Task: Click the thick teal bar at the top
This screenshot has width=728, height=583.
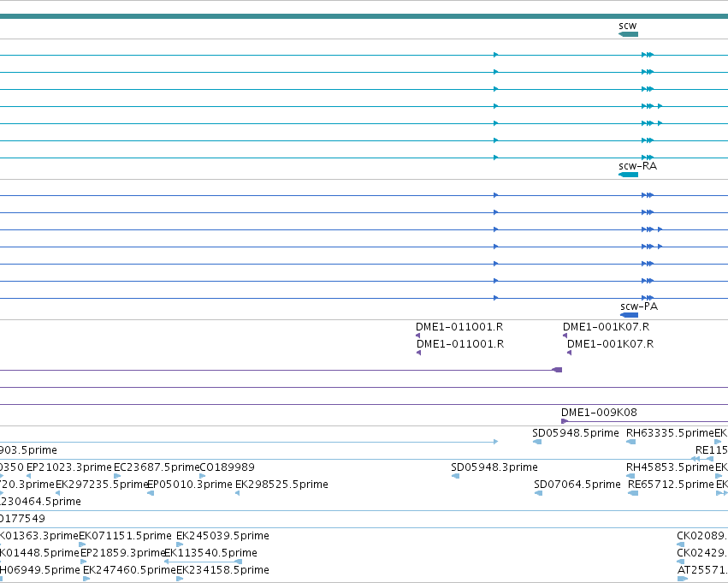Action: coord(364,16)
